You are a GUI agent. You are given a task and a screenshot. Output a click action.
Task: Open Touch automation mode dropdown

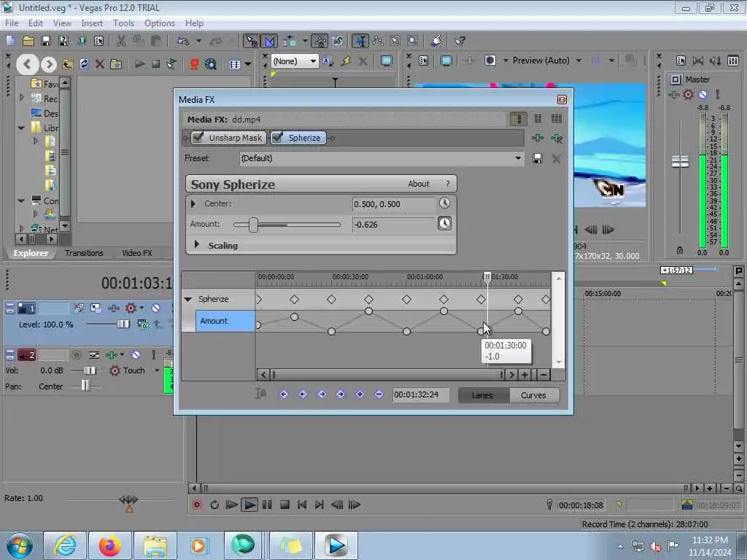pyautogui.click(x=156, y=370)
